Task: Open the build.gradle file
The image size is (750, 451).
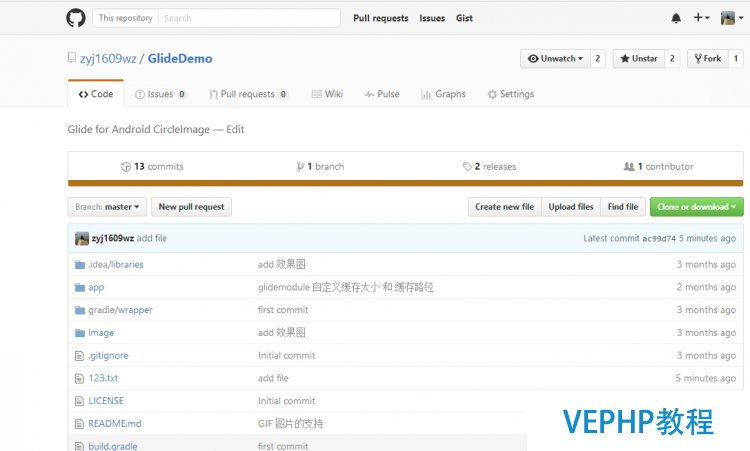Action: (x=113, y=446)
